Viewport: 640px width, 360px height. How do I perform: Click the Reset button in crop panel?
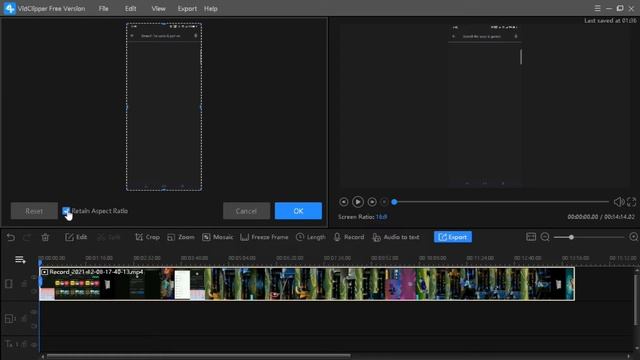34,211
